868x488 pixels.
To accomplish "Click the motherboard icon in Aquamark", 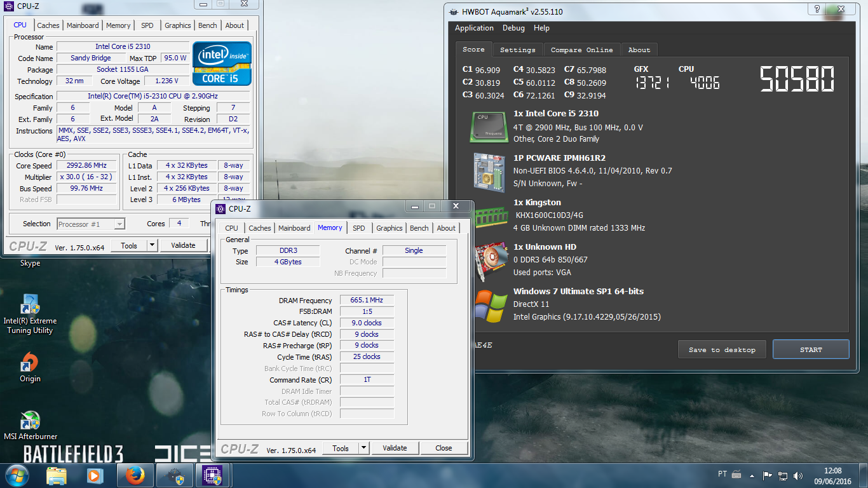I will pos(489,172).
